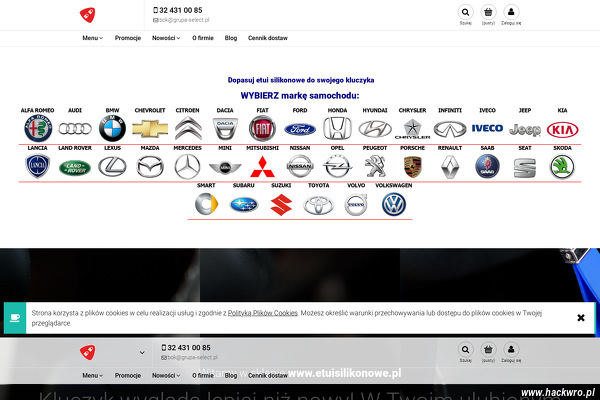Click the red logo in bottom sticky header

tap(88, 352)
